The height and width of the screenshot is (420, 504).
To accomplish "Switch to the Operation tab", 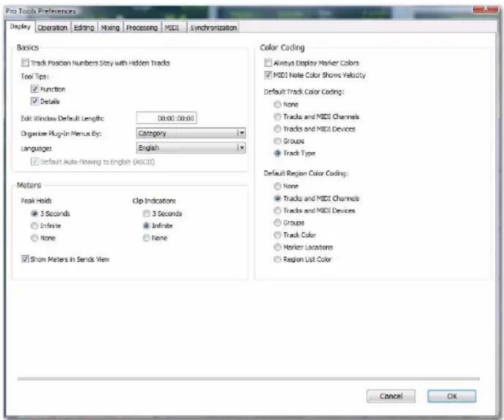I will [x=53, y=28].
